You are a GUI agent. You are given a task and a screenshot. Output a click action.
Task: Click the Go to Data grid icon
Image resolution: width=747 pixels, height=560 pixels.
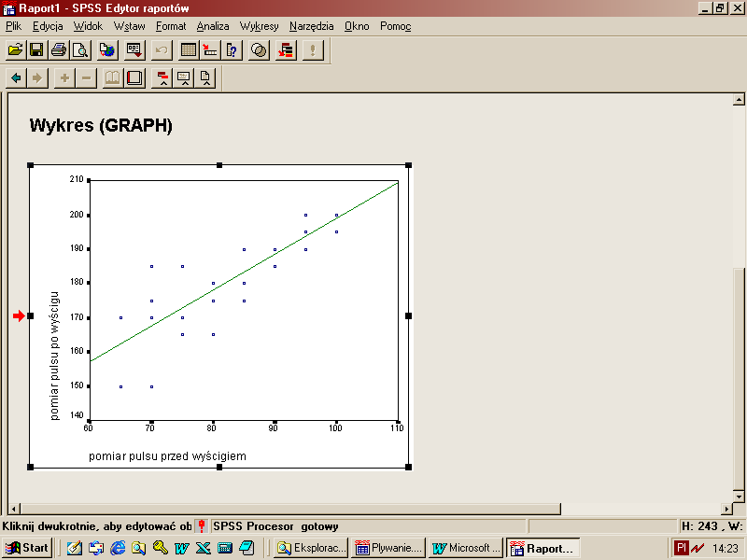tap(189, 49)
